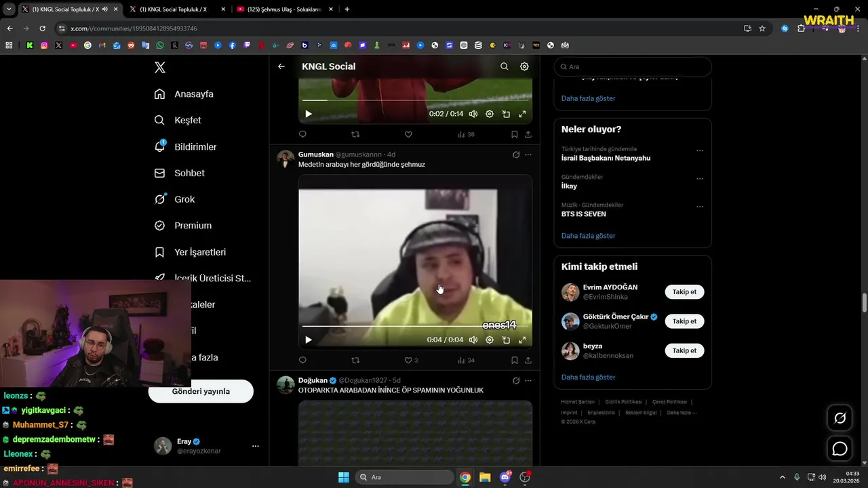
Task: Click Windows taskbar search box
Action: pos(405,477)
